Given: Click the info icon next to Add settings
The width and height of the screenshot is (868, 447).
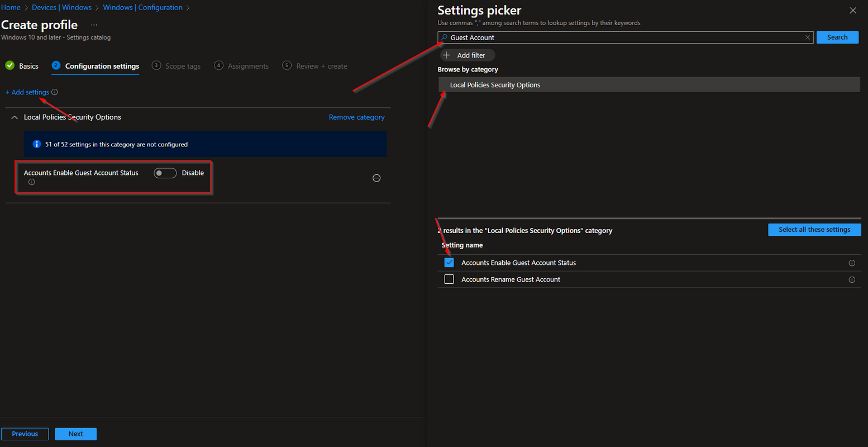Looking at the screenshot, I should (55, 92).
